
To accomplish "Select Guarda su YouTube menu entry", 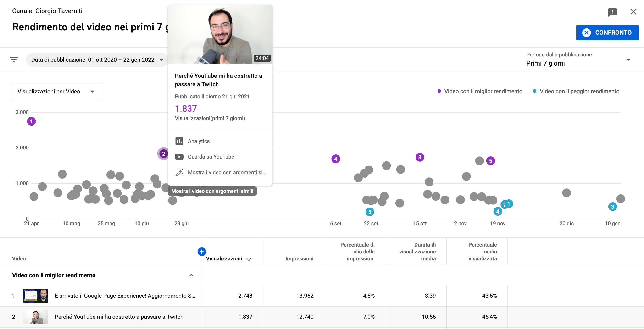I will pos(220,157).
